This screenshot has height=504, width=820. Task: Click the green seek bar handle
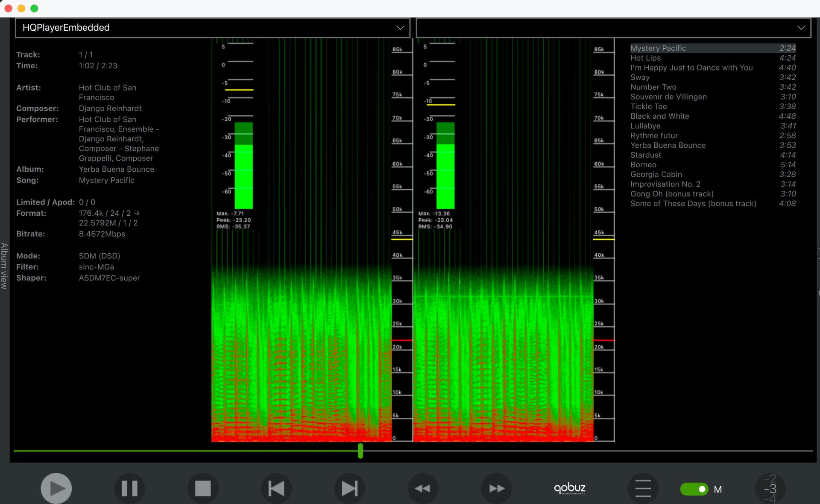[x=360, y=451]
